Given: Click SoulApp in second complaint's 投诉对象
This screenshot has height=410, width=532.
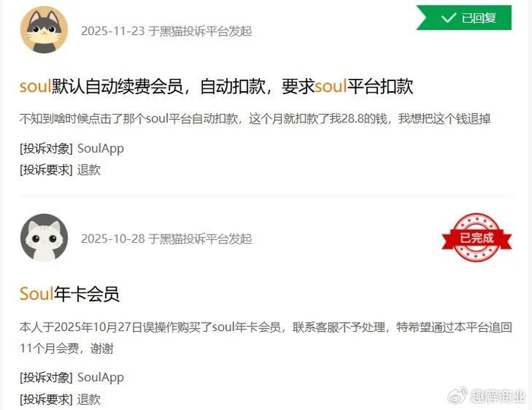Looking at the screenshot, I should tap(100, 378).
